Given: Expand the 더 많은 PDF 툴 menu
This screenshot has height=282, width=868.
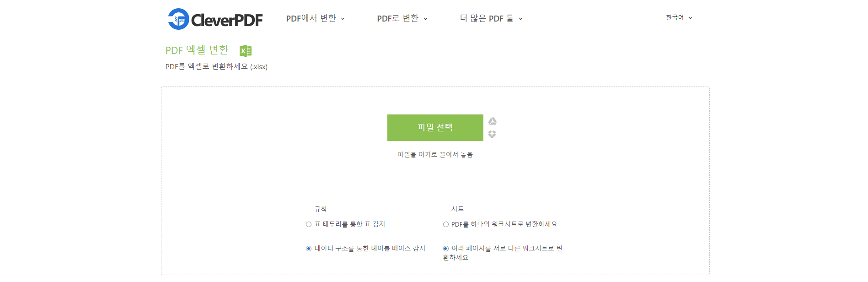Looking at the screenshot, I should tap(488, 19).
